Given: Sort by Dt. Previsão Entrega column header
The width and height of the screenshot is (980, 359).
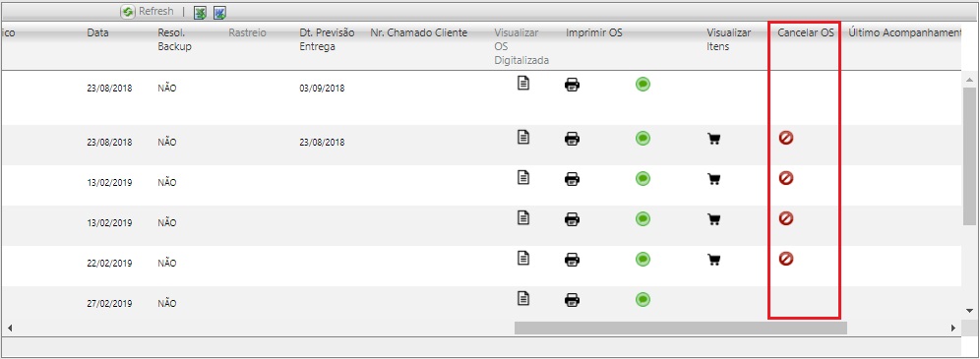Looking at the screenshot, I should click(327, 40).
